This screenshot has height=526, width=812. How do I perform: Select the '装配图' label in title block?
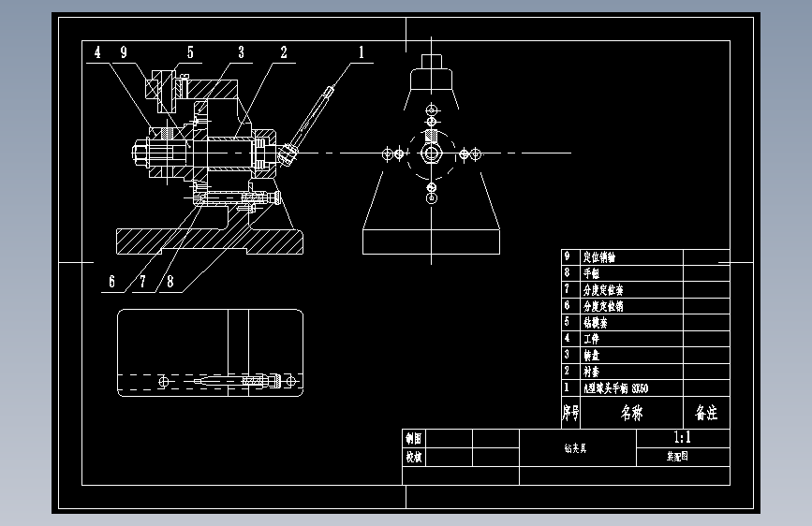click(x=677, y=456)
